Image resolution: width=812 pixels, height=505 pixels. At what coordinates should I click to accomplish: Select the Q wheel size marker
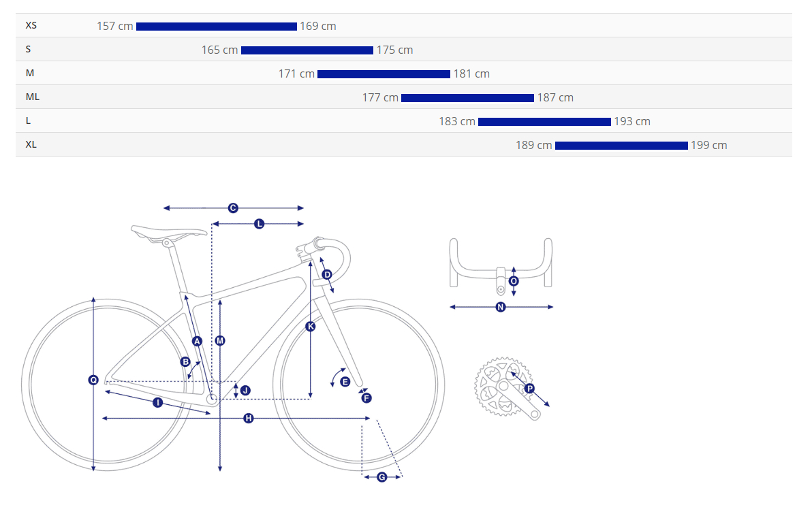(x=93, y=380)
